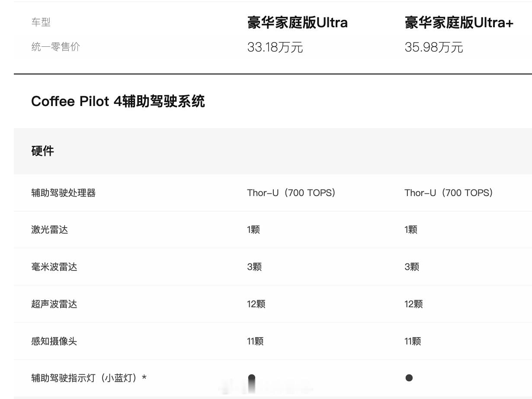Click the 辅助驾驶指示灯（小蓝灯）row label

[x=89, y=378]
